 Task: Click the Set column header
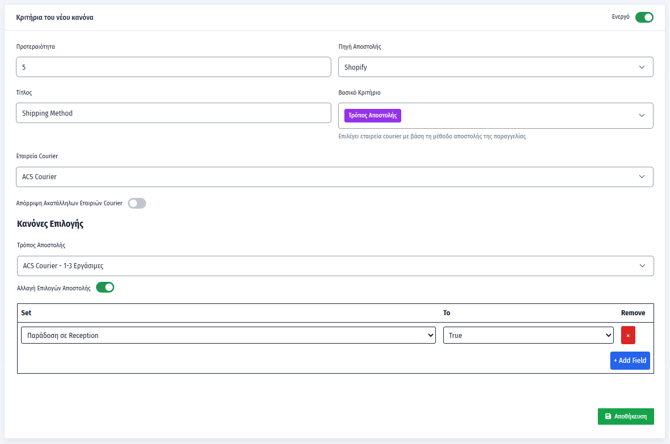26,313
